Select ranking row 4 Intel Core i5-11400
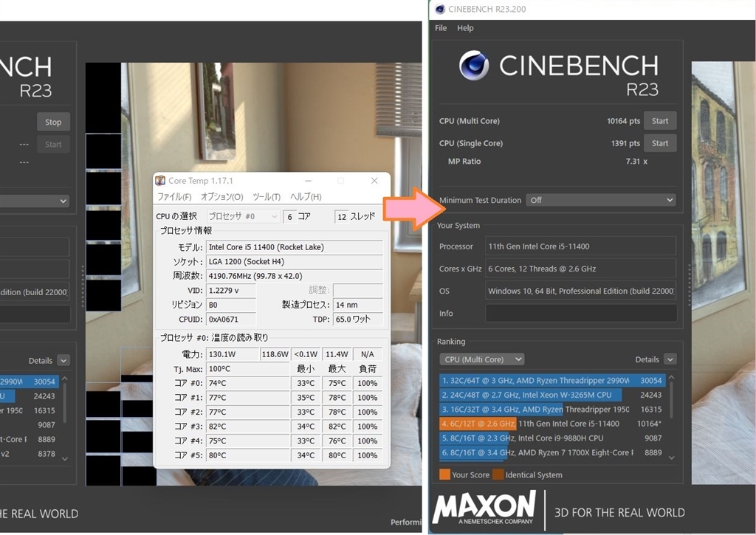756x535 pixels. point(552,424)
